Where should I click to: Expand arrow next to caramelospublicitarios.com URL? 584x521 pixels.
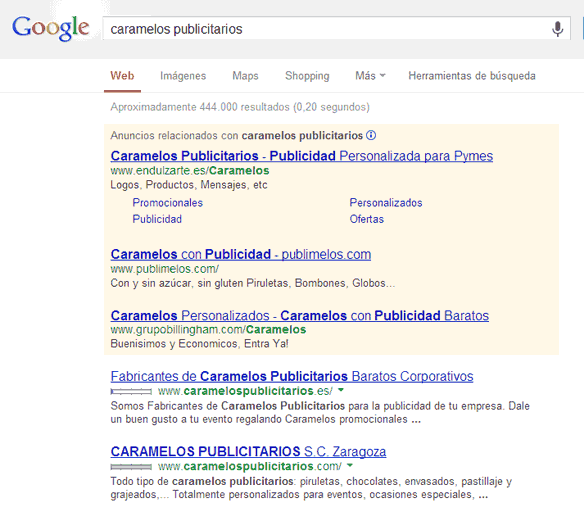350,466
